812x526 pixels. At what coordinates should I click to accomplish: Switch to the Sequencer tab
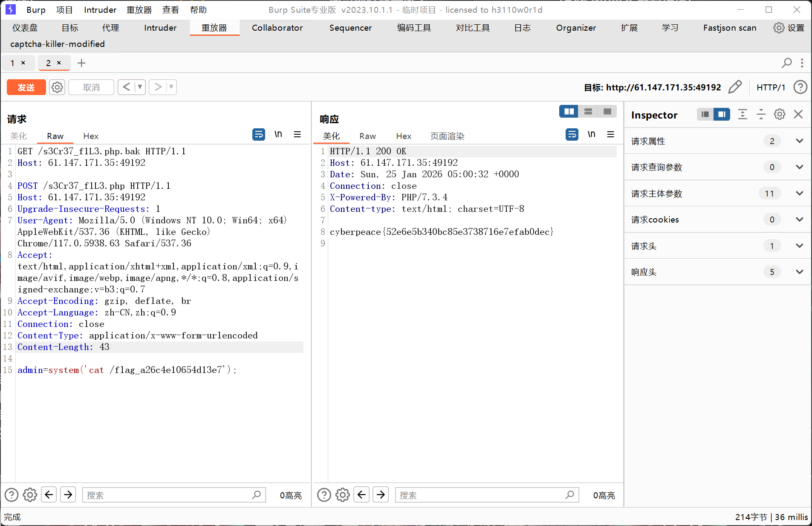[x=350, y=28]
